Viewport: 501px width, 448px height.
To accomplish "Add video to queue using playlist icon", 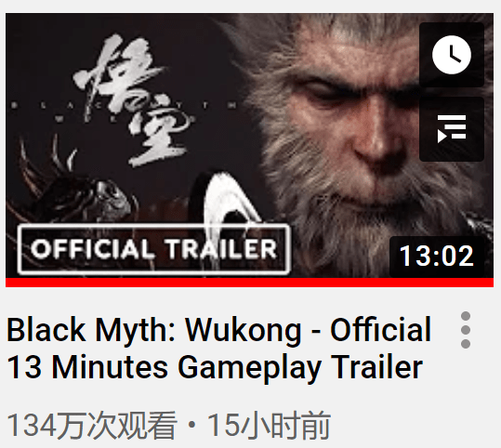I will click(452, 129).
